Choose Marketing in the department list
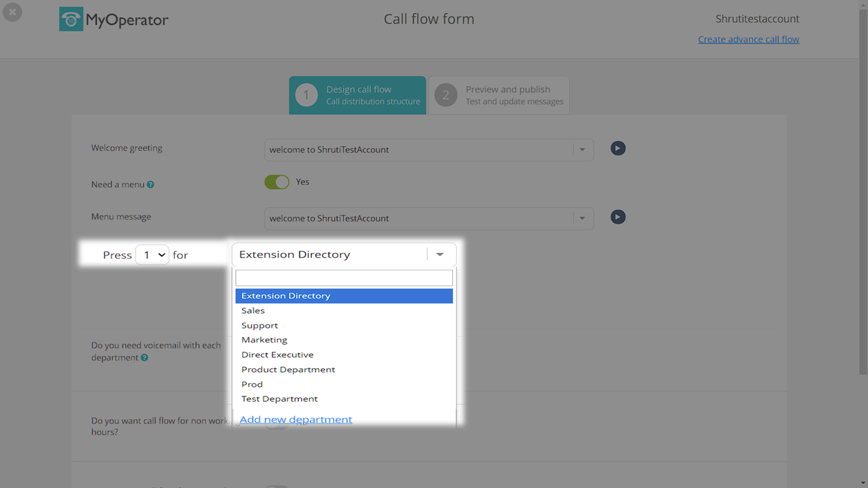Screen dimensions: 868x488 point(264,340)
